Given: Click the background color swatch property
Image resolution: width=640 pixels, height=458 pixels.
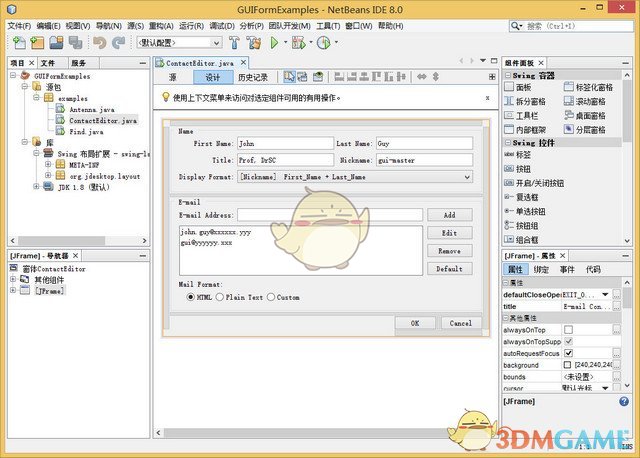Looking at the screenshot, I should click(x=567, y=365).
